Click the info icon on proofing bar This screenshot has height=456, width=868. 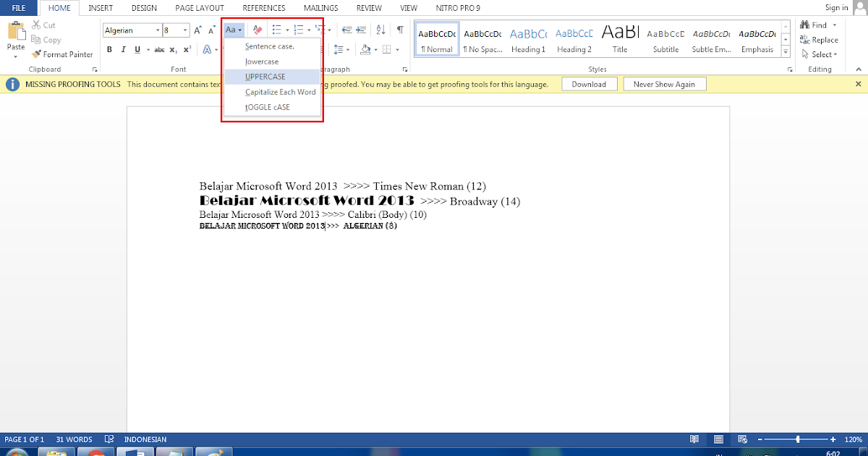pos(12,85)
